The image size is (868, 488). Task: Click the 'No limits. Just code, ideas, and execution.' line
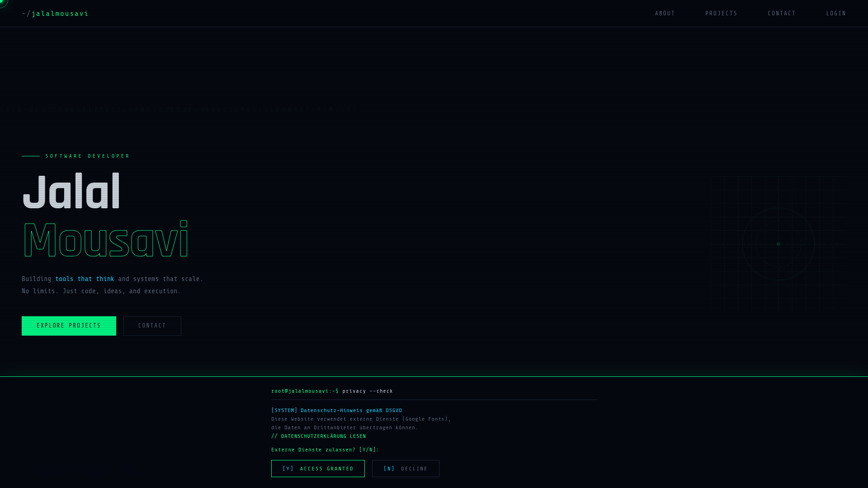pos(101,291)
